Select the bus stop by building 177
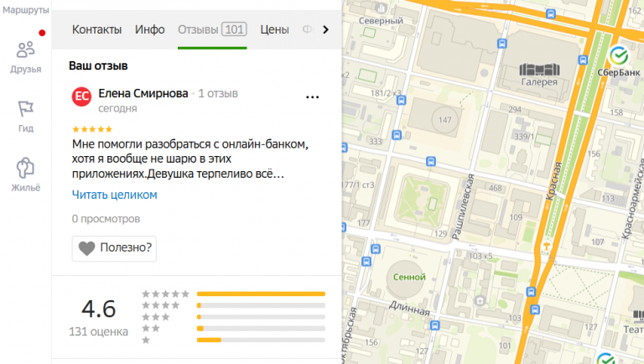Screen dimensions: 644x364 coord(376,249)
